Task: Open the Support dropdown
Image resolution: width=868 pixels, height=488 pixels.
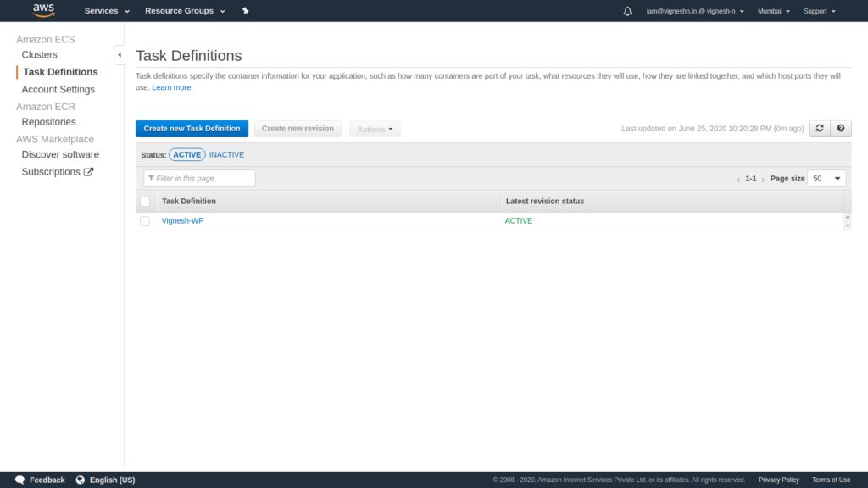Action: click(820, 11)
